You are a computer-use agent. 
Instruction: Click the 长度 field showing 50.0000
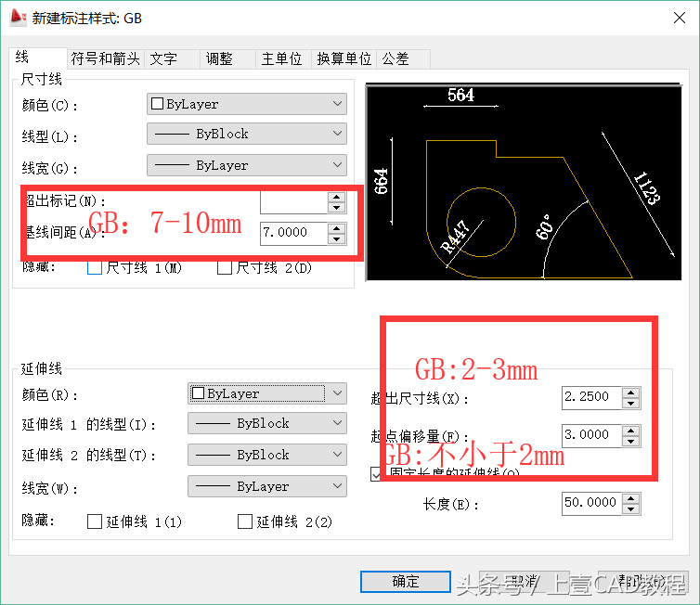point(591,504)
